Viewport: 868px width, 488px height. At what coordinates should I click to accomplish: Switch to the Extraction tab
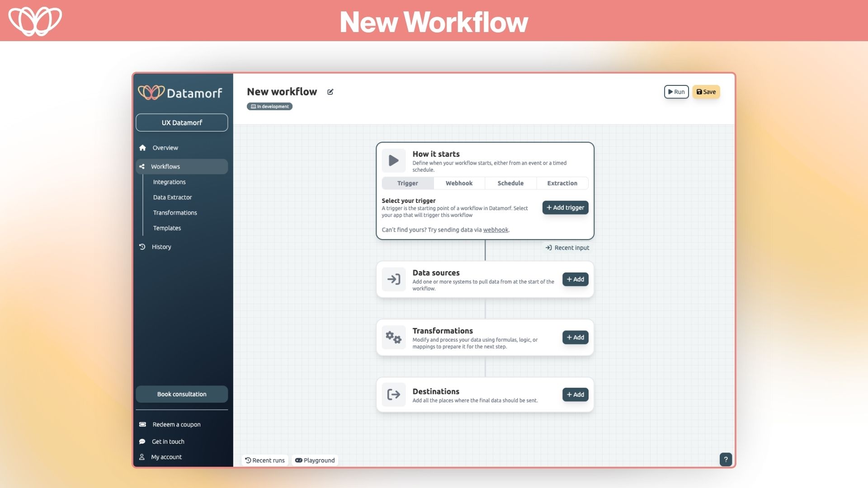pyautogui.click(x=562, y=183)
